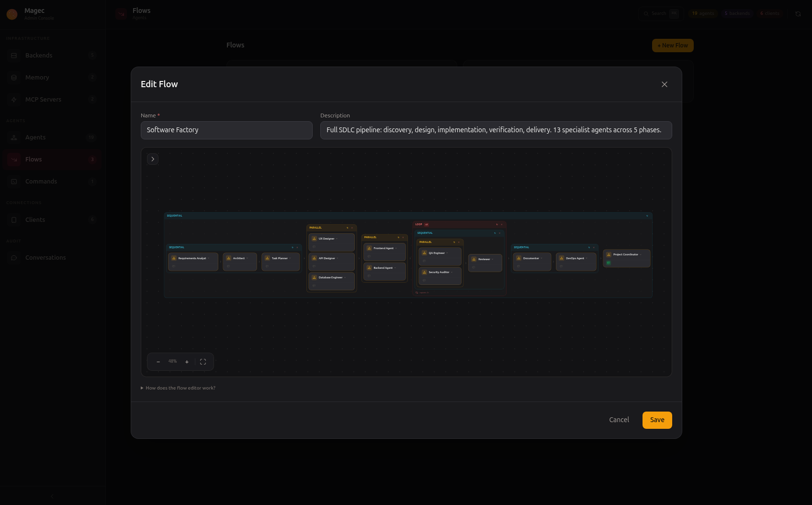Zoom out using the minus control

158,362
